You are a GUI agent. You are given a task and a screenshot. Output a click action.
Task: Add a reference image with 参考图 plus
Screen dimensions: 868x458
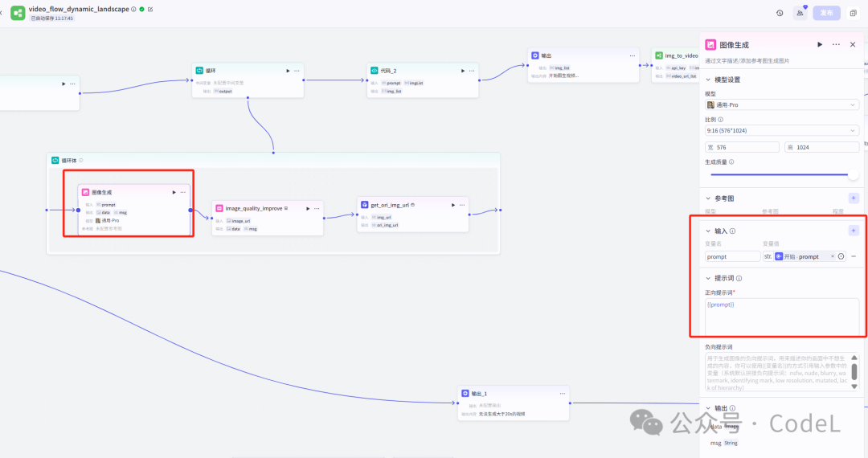(x=854, y=198)
